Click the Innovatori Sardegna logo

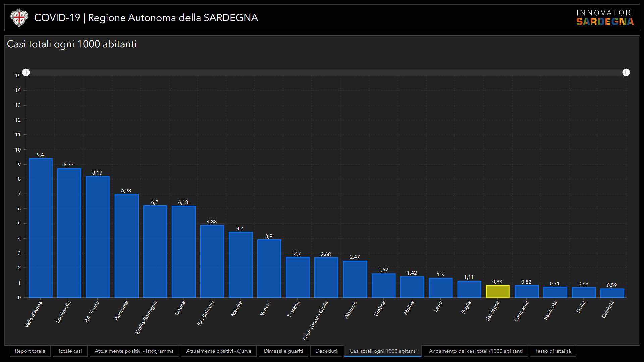click(x=605, y=18)
